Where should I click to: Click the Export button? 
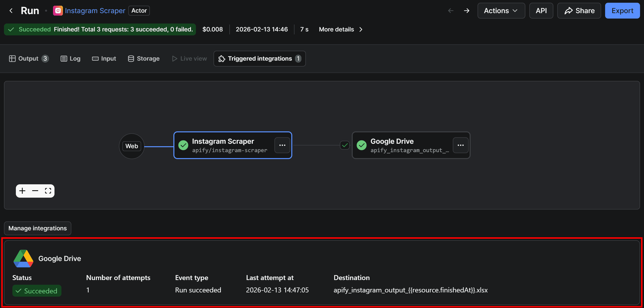point(622,10)
